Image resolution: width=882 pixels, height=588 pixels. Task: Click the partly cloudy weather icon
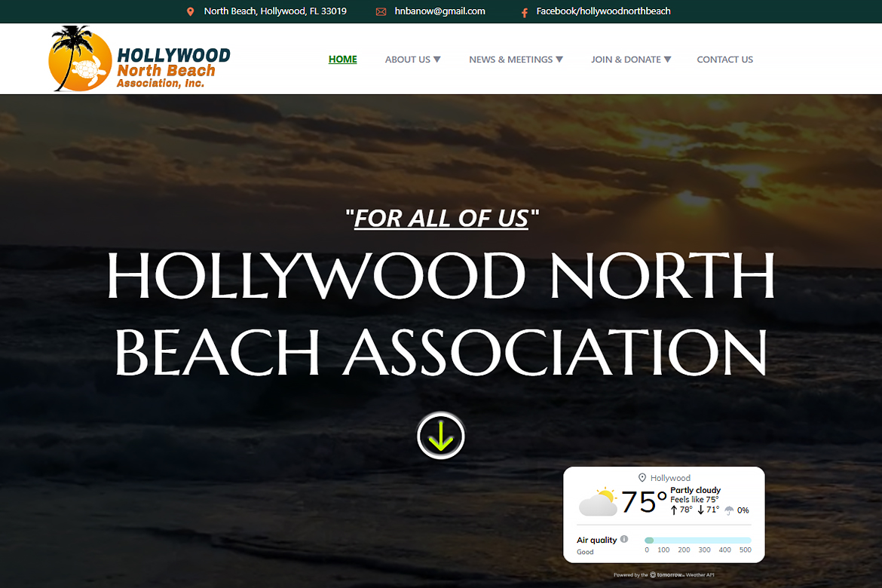coord(599,501)
